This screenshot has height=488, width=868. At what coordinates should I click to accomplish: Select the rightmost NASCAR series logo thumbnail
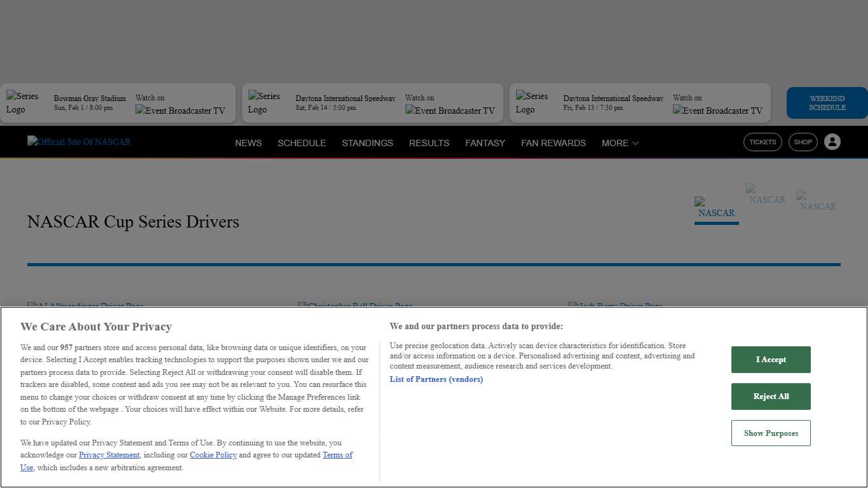click(x=817, y=201)
